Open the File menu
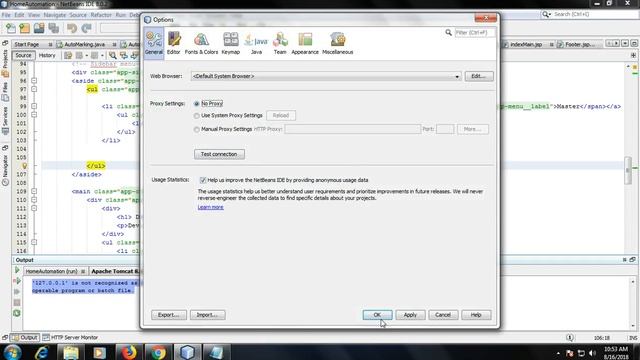Viewport: 640px width, 360px height. pyautogui.click(x=6, y=15)
